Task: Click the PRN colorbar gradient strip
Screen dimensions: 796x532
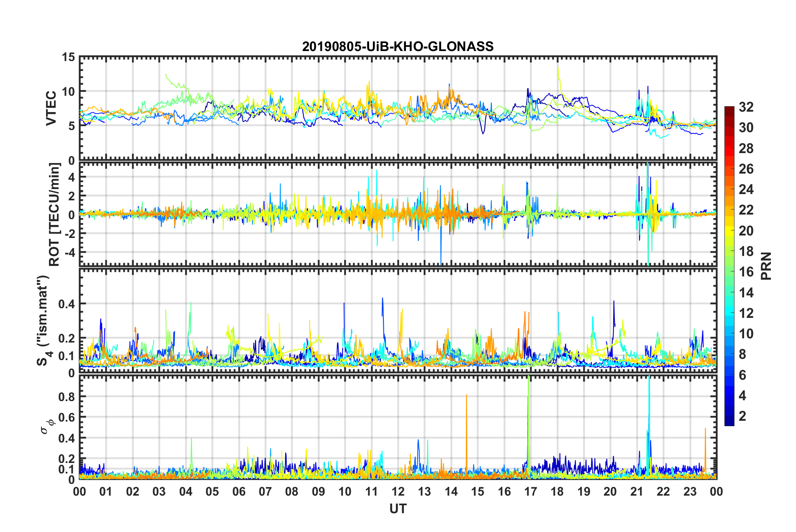Action: pos(729,266)
